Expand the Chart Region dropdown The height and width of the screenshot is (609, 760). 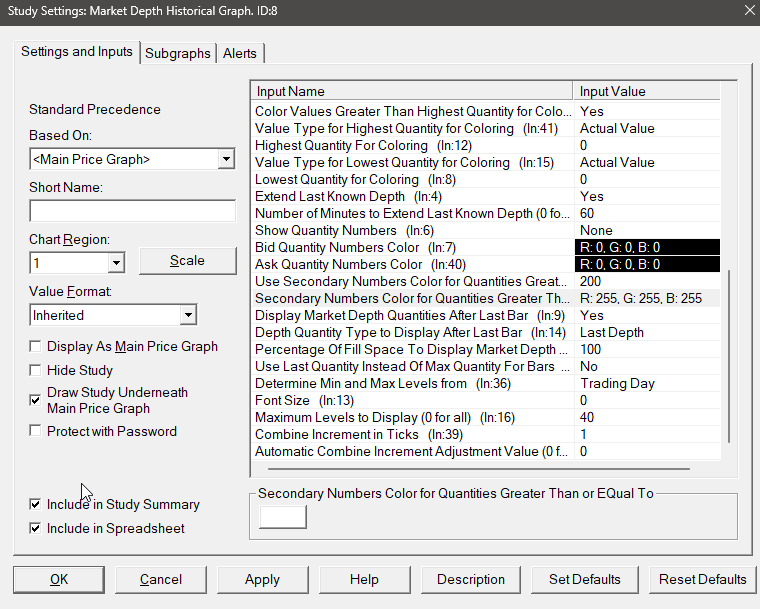click(116, 262)
